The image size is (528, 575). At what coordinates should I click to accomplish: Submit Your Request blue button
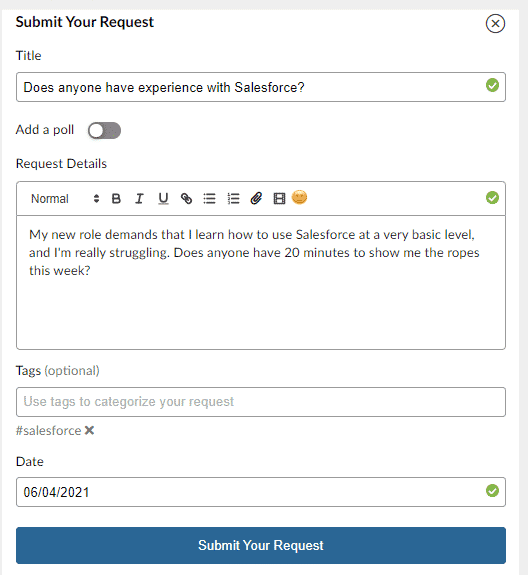tap(261, 545)
